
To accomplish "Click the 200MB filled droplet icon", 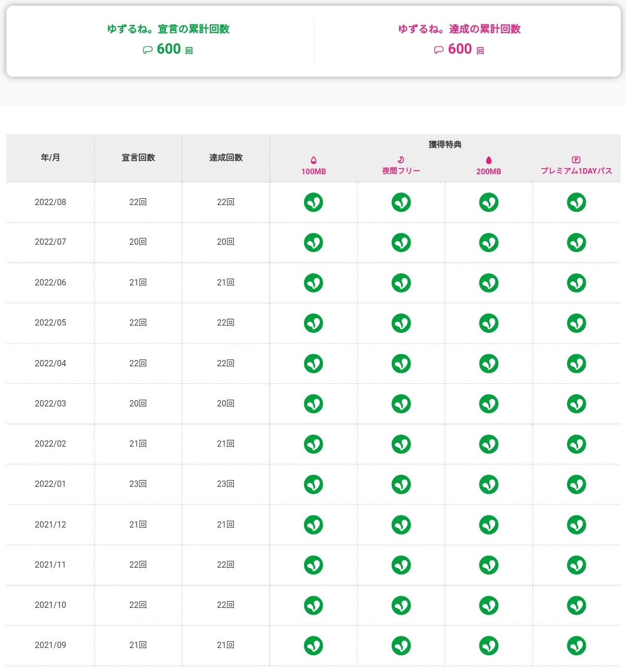I will point(489,160).
